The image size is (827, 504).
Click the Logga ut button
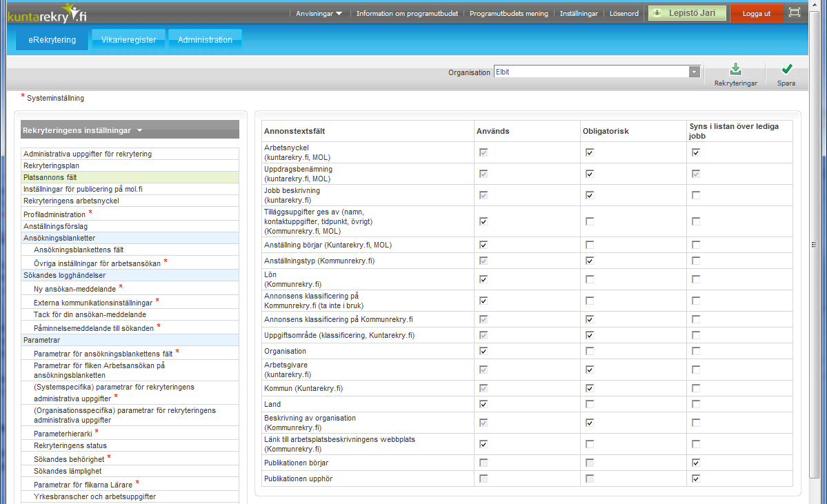point(757,13)
